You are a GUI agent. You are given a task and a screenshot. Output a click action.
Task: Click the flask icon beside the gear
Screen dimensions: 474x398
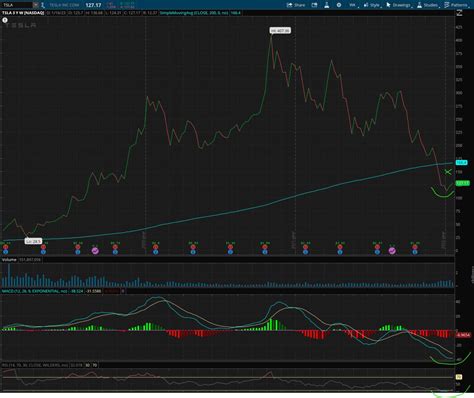coord(327,5)
